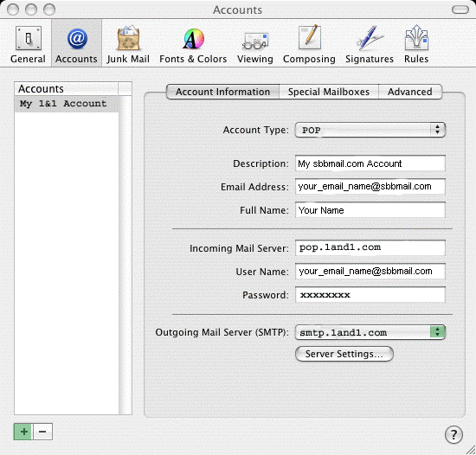Click into the Description field
The height and width of the screenshot is (455, 476).
click(x=370, y=163)
